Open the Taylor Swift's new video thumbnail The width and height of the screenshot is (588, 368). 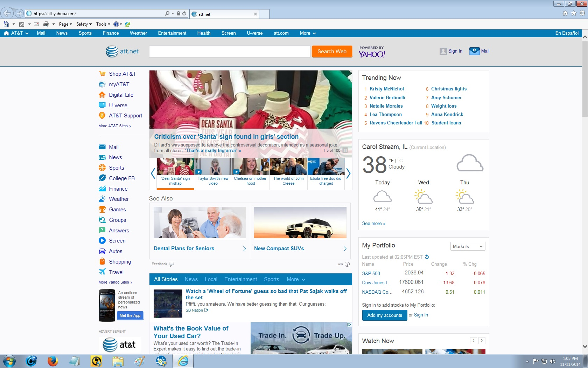[213, 166]
